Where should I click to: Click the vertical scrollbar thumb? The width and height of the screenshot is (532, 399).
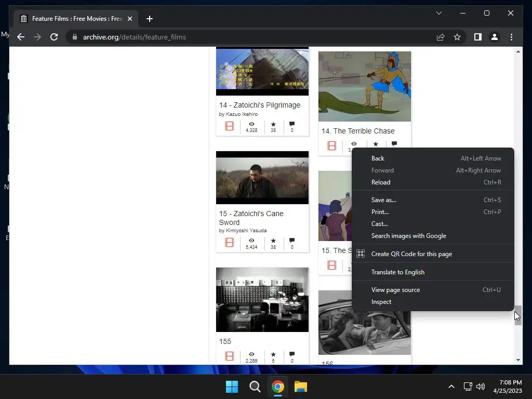click(x=518, y=315)
